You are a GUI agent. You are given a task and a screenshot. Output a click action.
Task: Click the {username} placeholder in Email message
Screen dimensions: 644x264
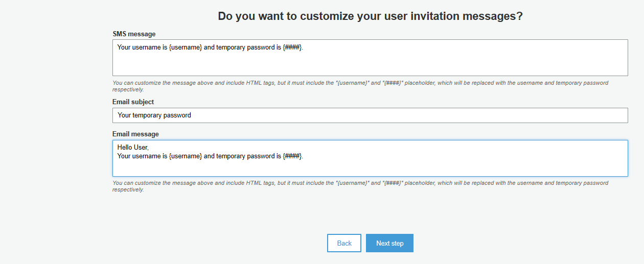click(x=186, y=156)
